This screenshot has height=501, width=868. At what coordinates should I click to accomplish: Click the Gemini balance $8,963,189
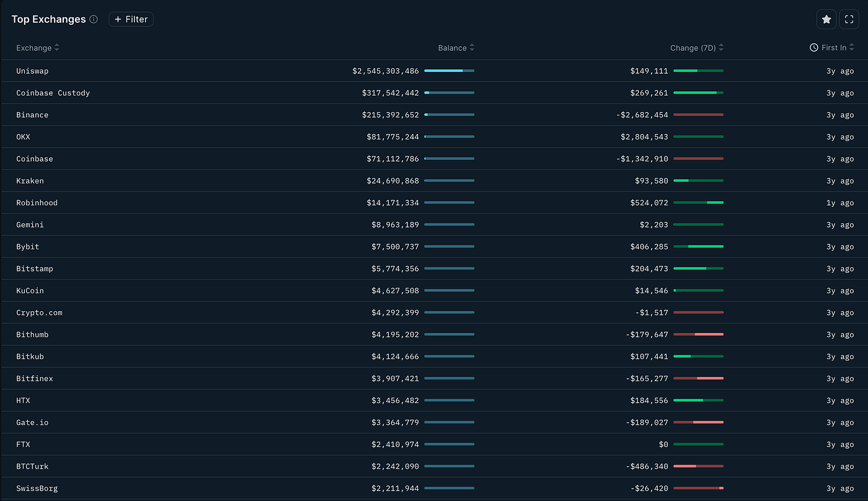pyautogui.click(x=396, y=224)
